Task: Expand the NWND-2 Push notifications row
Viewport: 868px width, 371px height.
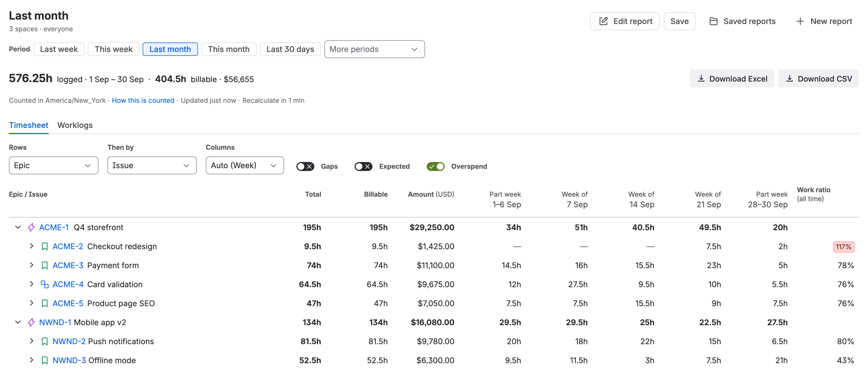Action: click(x=32, y=341)
